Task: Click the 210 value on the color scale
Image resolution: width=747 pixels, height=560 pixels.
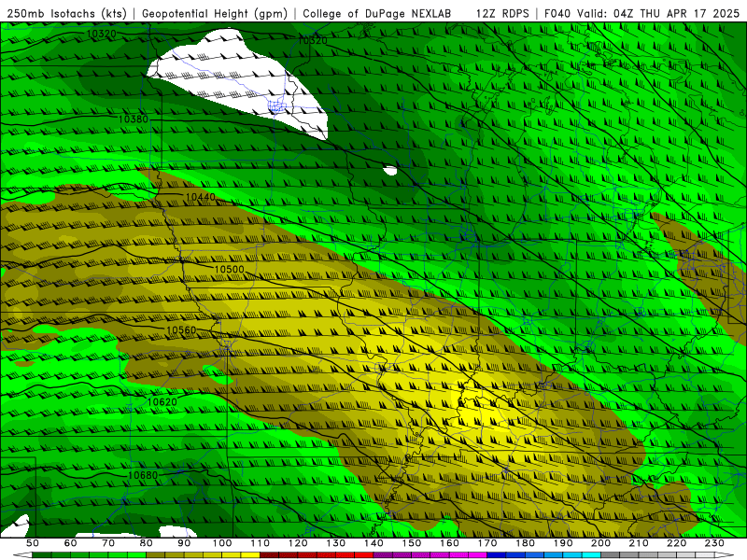Action: coord(639,543)
